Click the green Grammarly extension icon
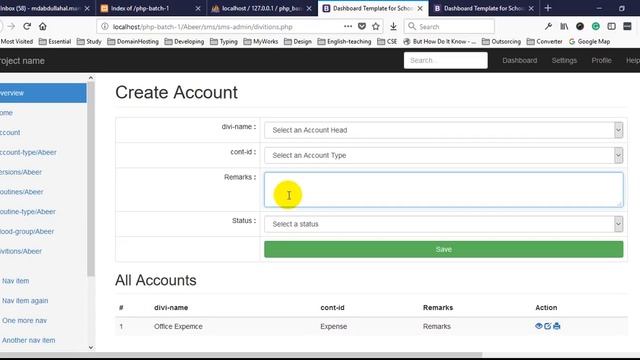Image resolution: width=640 pixels, height=360 pixels. tap(596, 27)
